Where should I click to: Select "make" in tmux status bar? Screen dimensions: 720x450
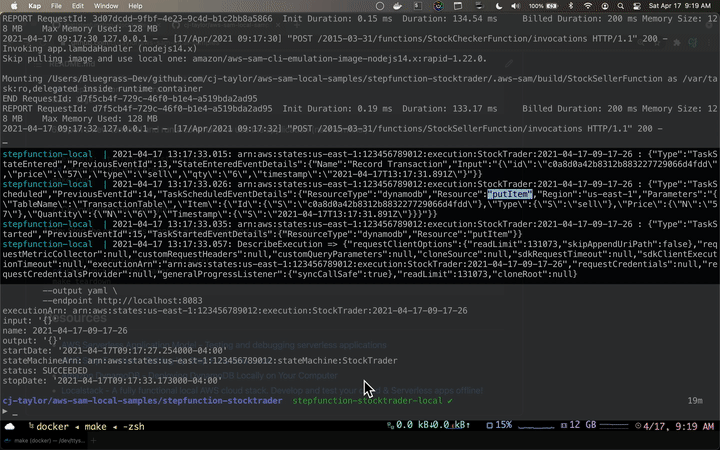(x=96, y=427)
